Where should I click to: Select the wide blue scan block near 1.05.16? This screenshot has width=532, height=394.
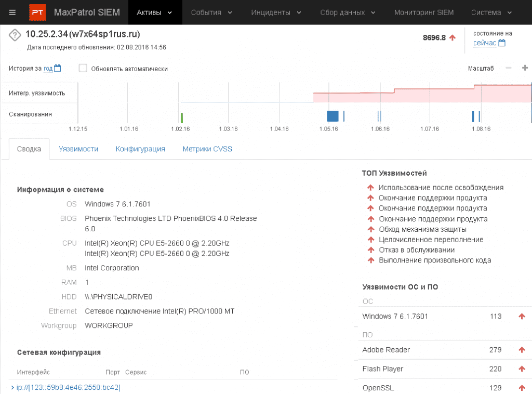click(332, 116)
